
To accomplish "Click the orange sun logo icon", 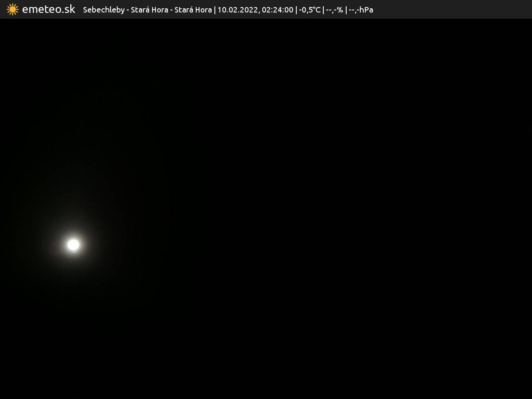I will 12,9.
